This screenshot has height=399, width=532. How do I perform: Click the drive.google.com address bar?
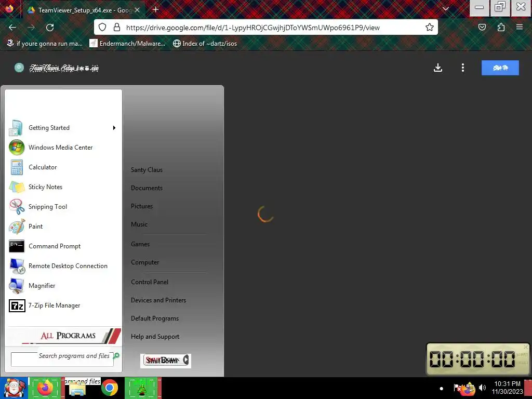[x=265, y=27]
